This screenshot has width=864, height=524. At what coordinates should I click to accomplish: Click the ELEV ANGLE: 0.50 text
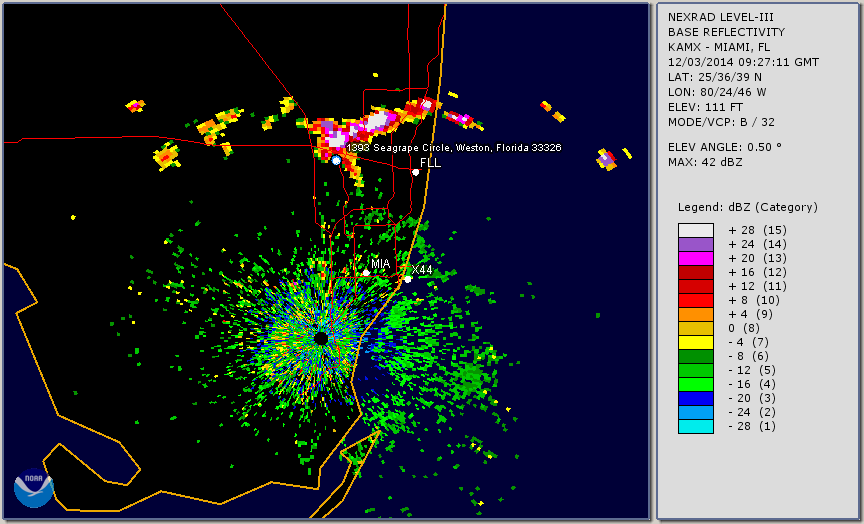point(725,147)
